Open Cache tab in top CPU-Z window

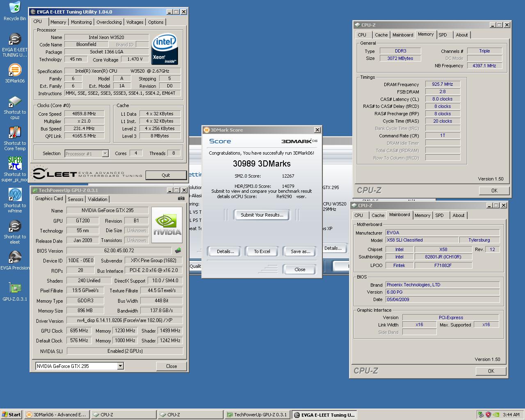[381, 35]
